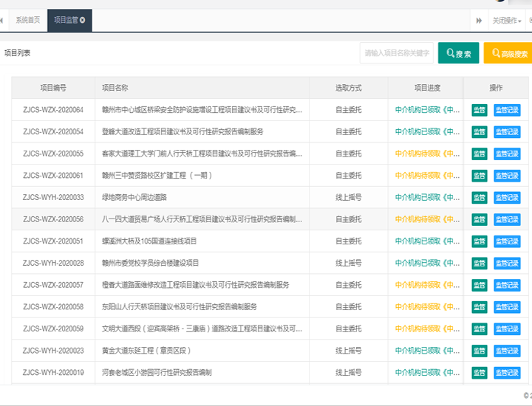Click orange 中介机构待领取 status for ZJCS-WZX-2020055
The width and height of the screenshot is (532, 406).
pos(427,154)
